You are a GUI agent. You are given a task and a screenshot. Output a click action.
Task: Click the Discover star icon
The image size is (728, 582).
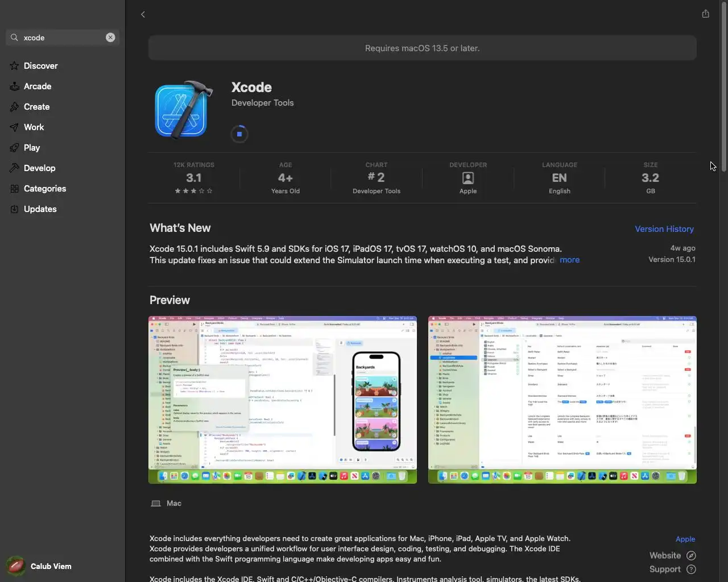point(14,66)
